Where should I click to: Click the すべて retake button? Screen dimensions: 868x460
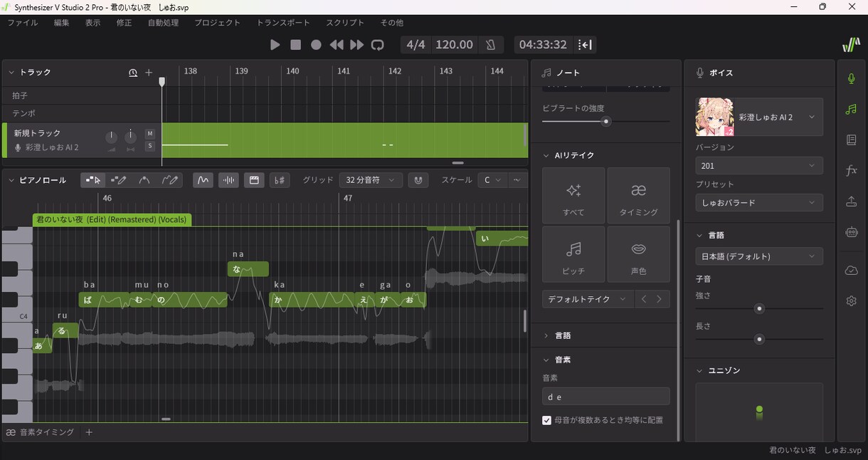coord(573,196)
